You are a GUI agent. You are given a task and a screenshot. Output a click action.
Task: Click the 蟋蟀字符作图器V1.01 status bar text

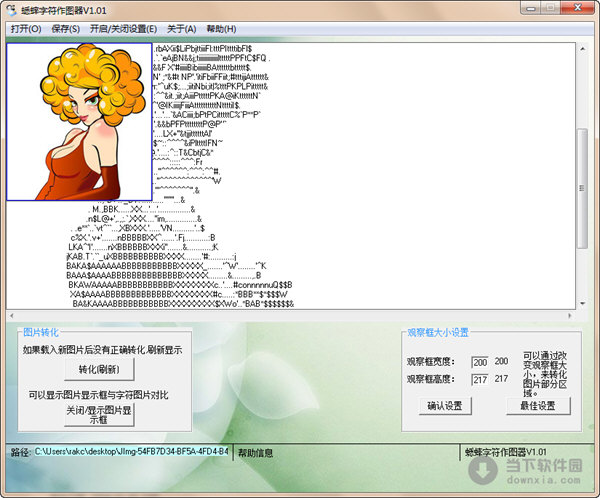click(x=505, y=452)
